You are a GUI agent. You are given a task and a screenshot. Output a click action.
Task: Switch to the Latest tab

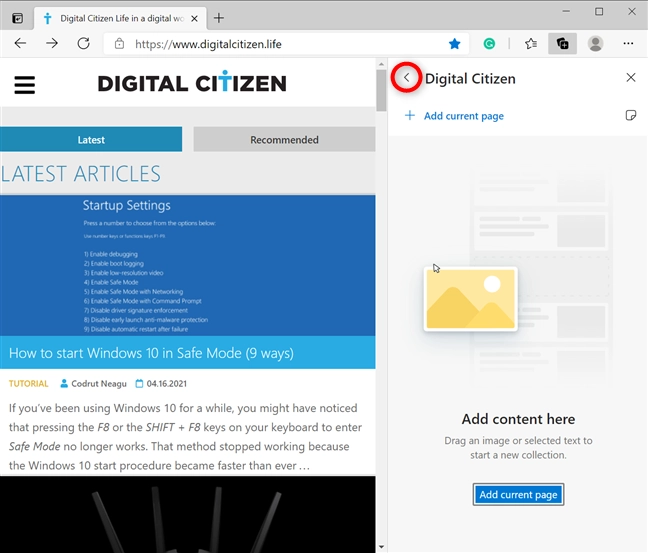[91, 139]
